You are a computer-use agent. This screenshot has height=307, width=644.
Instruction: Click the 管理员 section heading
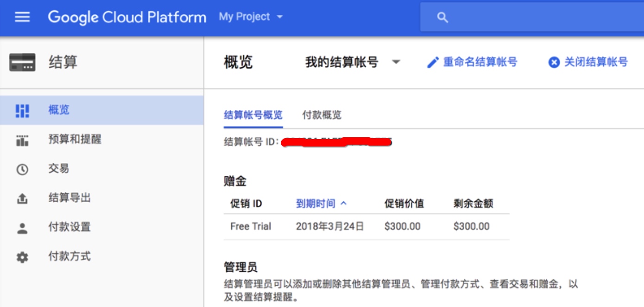241,267
